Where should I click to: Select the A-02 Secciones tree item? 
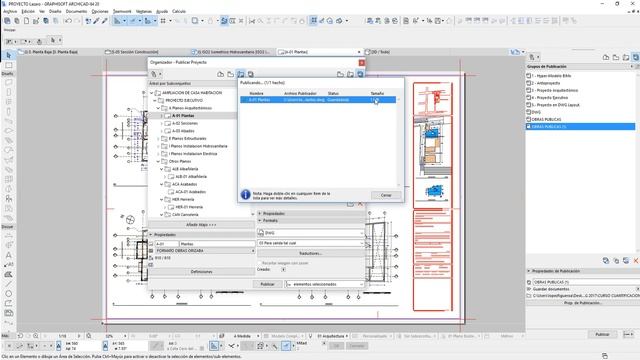click(184, 123)
